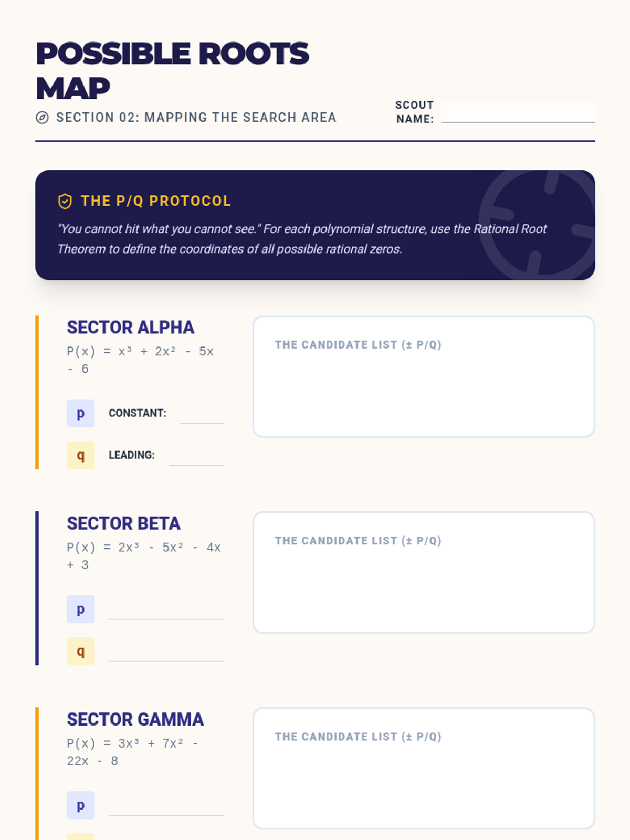Click the Constant blank in Sector Alpha
630x840 pixels.
coord(202,415)
